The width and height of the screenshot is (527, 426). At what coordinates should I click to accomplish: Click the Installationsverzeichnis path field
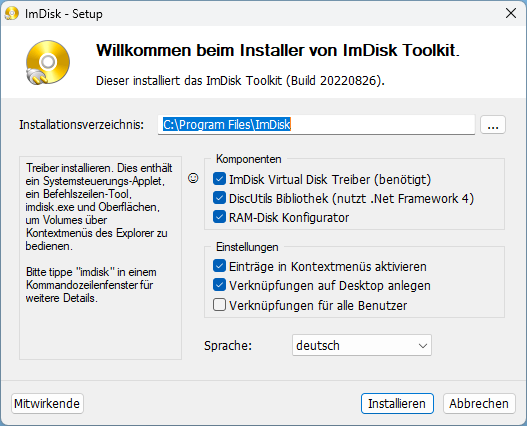point(316,125)
